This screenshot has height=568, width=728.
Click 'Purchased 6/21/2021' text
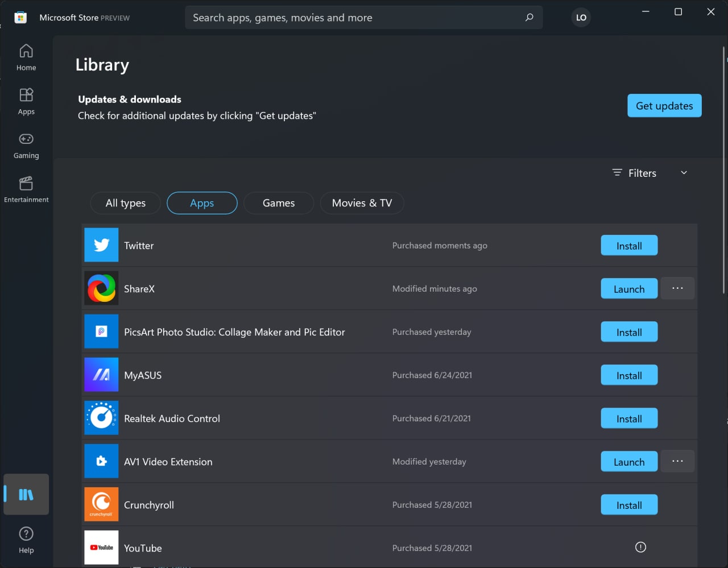[432, 418]
